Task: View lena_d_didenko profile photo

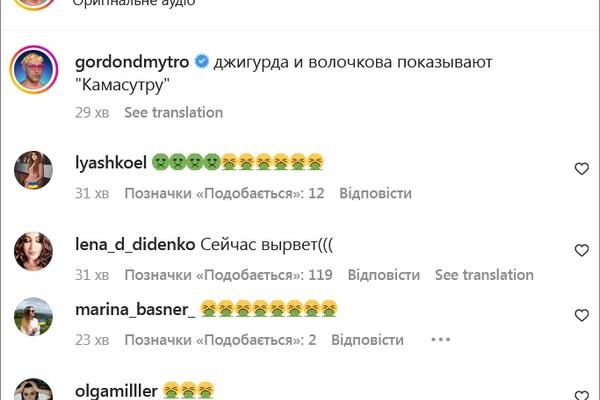Action: (x=33, y=251)
